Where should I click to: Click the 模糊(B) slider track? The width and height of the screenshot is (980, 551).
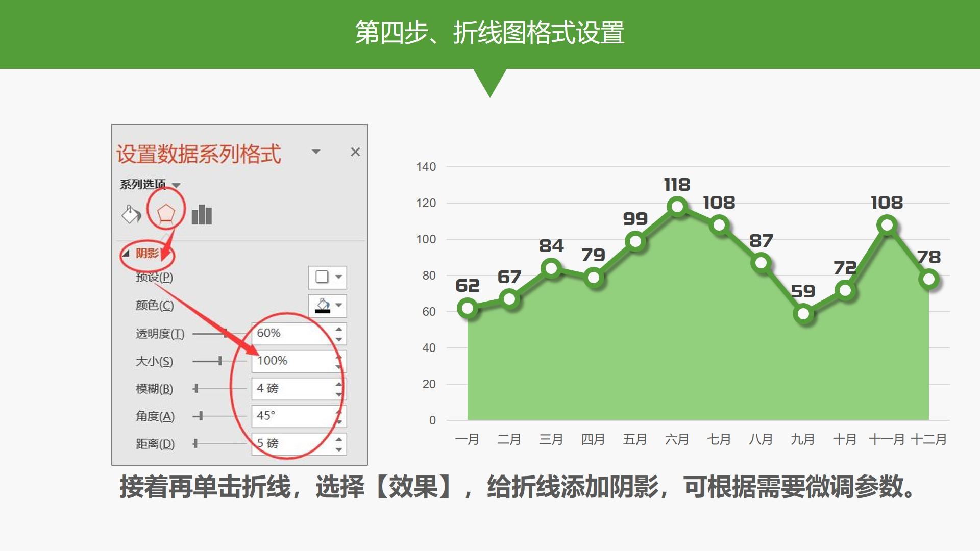point(219,389)
